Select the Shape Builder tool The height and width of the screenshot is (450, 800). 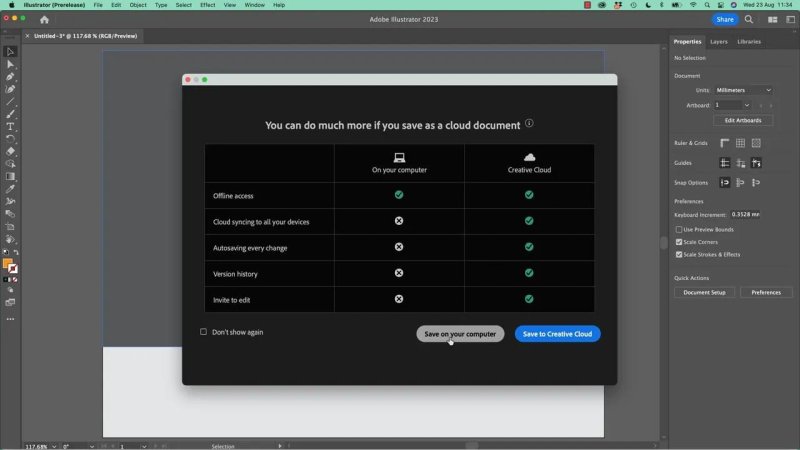10,164
